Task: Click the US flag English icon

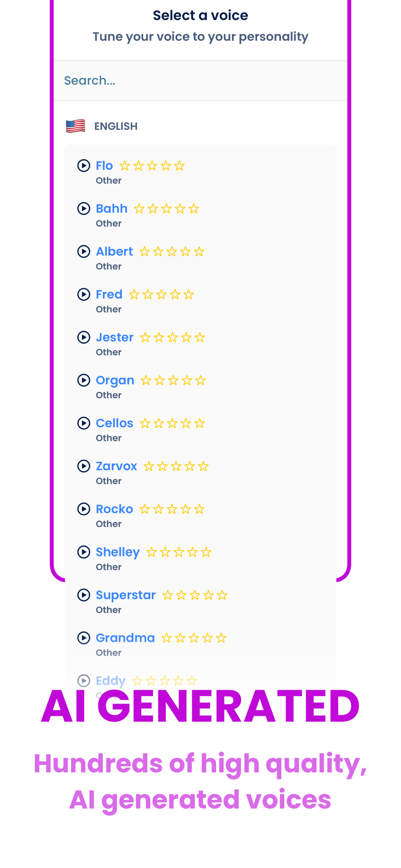Action: tap(76, 126)
